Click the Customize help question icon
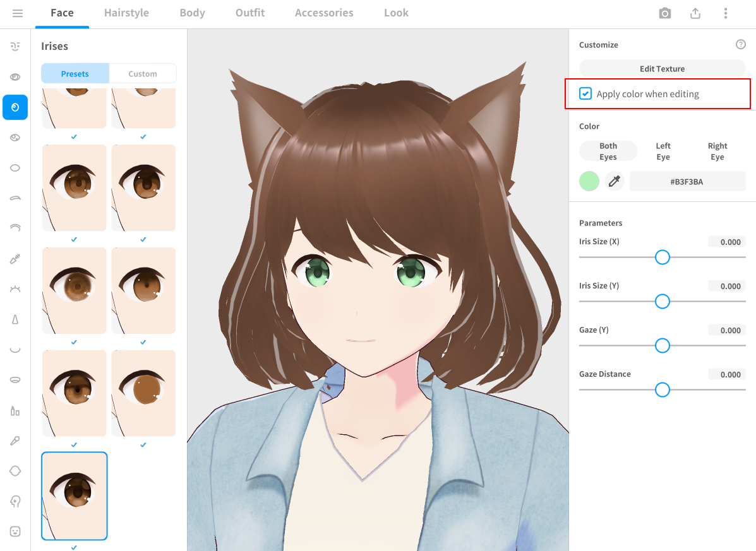 (741, 45)
